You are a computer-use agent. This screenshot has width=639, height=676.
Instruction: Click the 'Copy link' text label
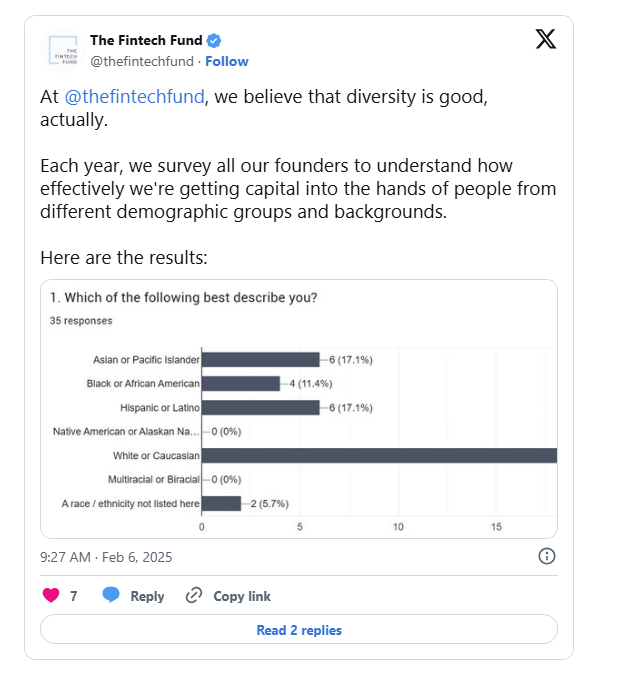coord(242,596)
